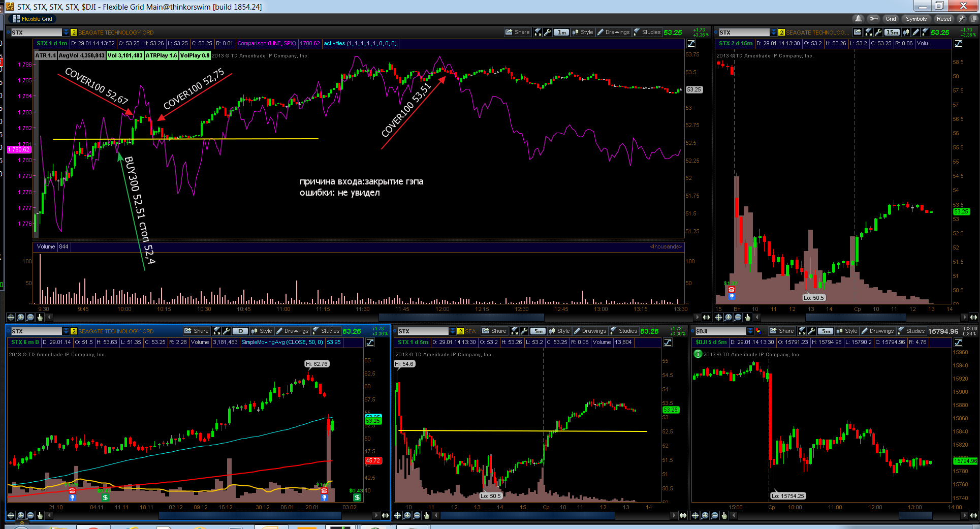The image size is (980, 529).
Task: Toggle linear/log scale button on 1m chart
Action: [x=691, y=44]
